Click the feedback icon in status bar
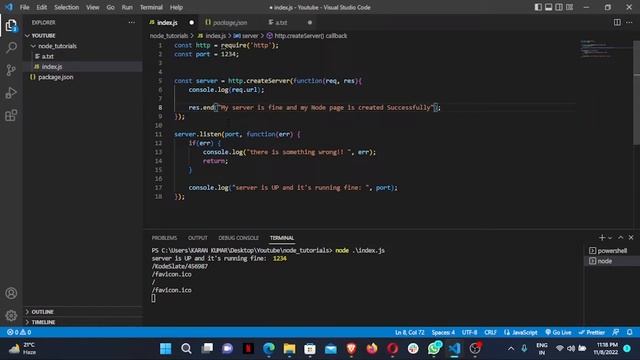The height and width of the screenshot is (360, 640). pyautogui.click(x=616, y=332)
